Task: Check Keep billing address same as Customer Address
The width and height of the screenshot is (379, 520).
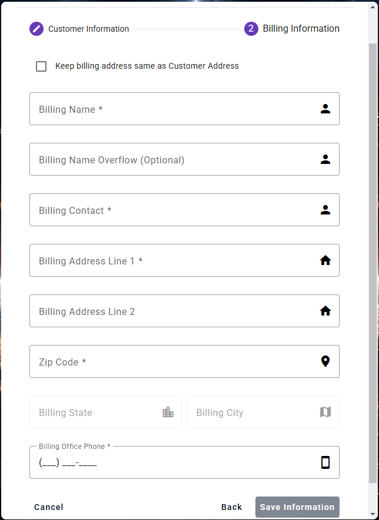Action: pos(41,66)
